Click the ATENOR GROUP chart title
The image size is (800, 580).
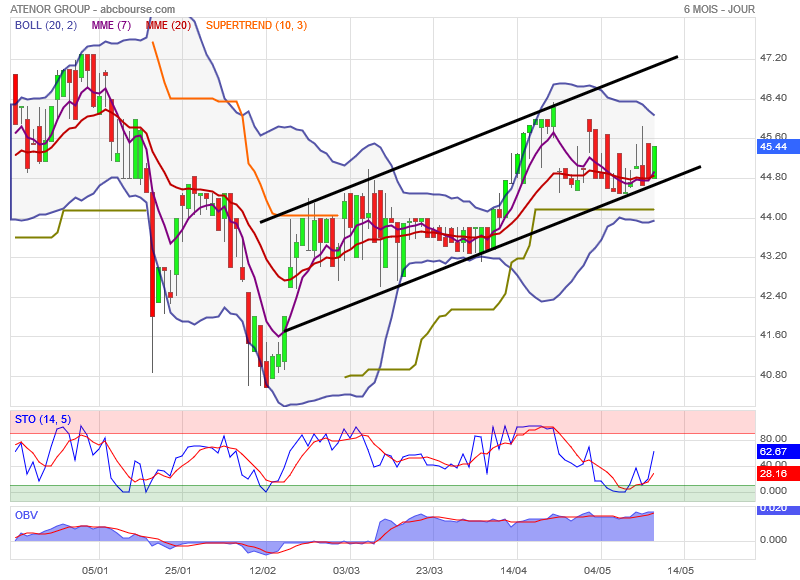(42, 9)
